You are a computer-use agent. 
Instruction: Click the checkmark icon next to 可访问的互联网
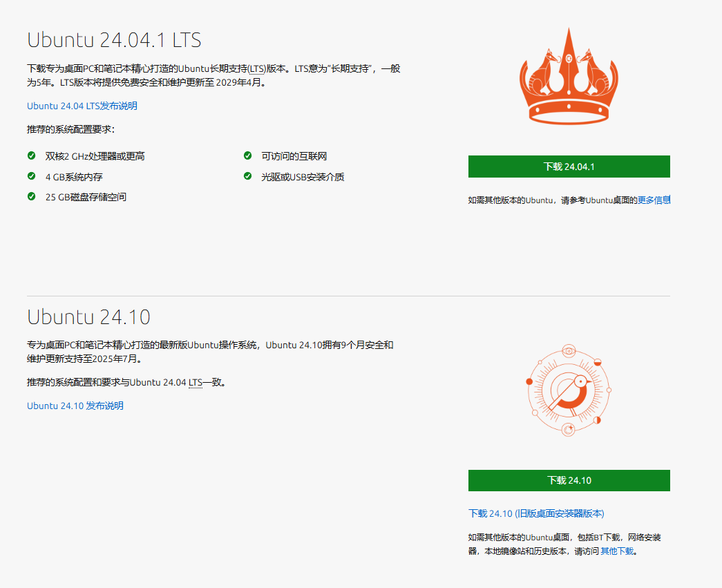coord(247,155)
